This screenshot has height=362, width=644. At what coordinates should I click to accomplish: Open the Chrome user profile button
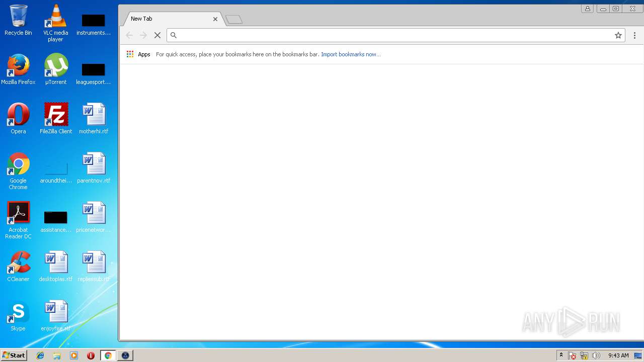tap(587, 9)
